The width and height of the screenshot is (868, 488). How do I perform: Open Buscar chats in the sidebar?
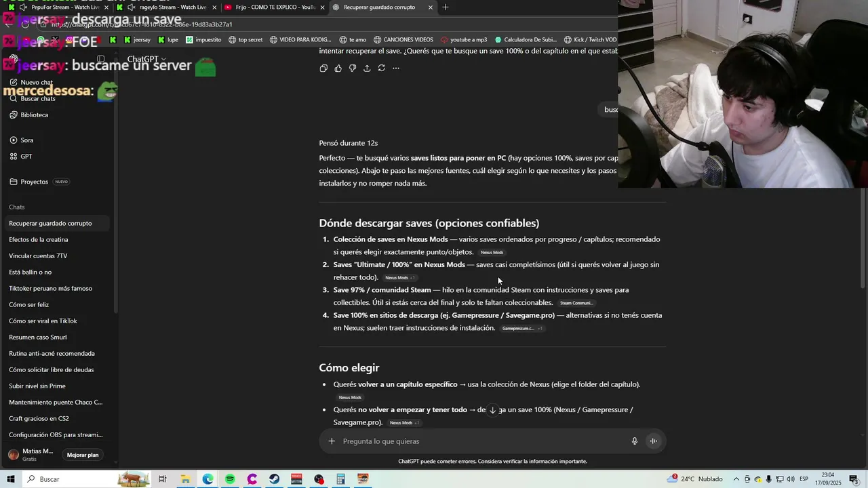(x=38, y=98)
